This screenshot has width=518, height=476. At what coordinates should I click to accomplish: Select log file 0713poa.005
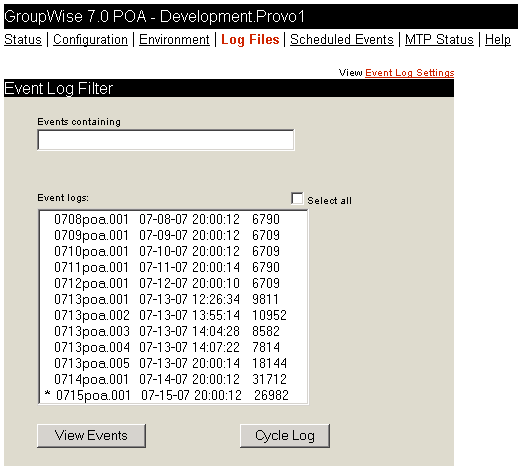173,363
